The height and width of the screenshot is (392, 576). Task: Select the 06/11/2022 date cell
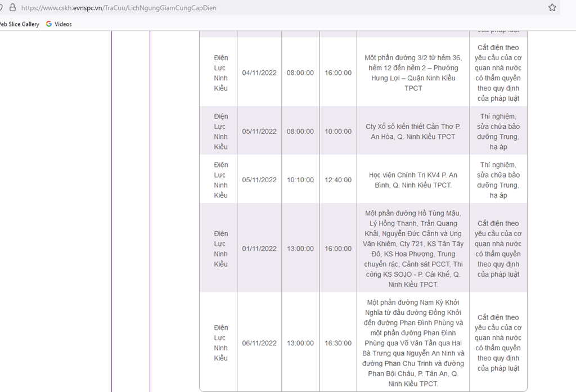coord(259,343)
